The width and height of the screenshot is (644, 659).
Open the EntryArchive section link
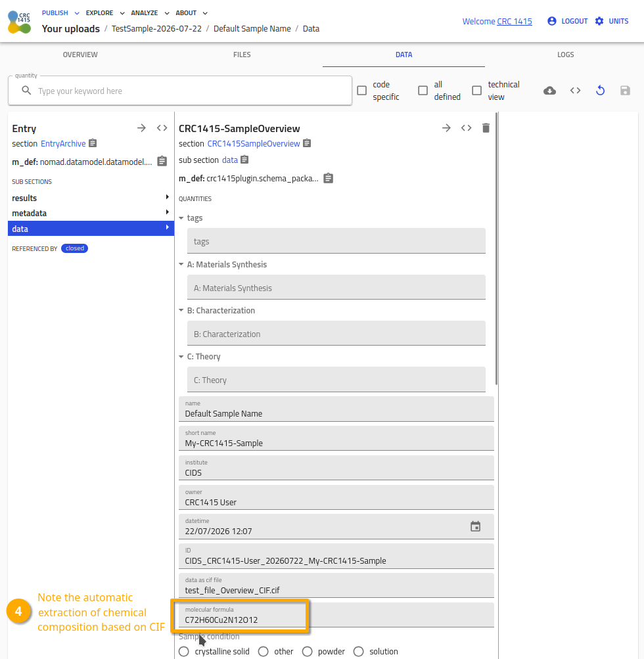click(x=63, y=143)
